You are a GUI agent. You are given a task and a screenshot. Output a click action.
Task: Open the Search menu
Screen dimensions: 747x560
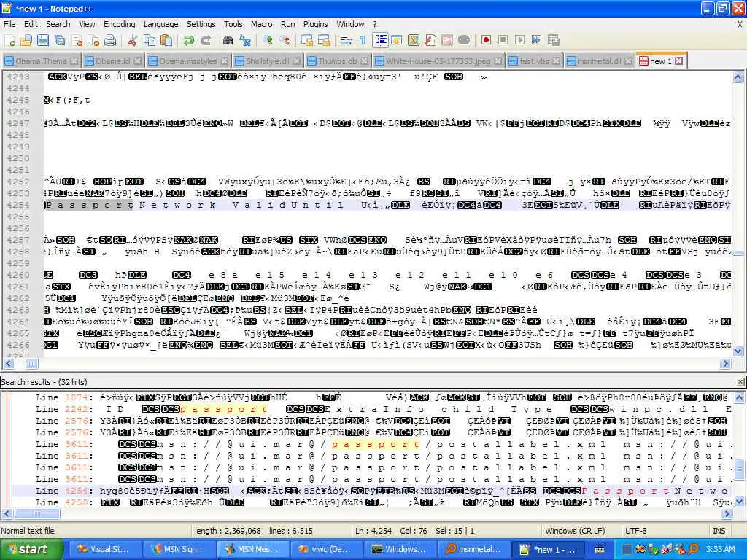[x=58, y=24]
